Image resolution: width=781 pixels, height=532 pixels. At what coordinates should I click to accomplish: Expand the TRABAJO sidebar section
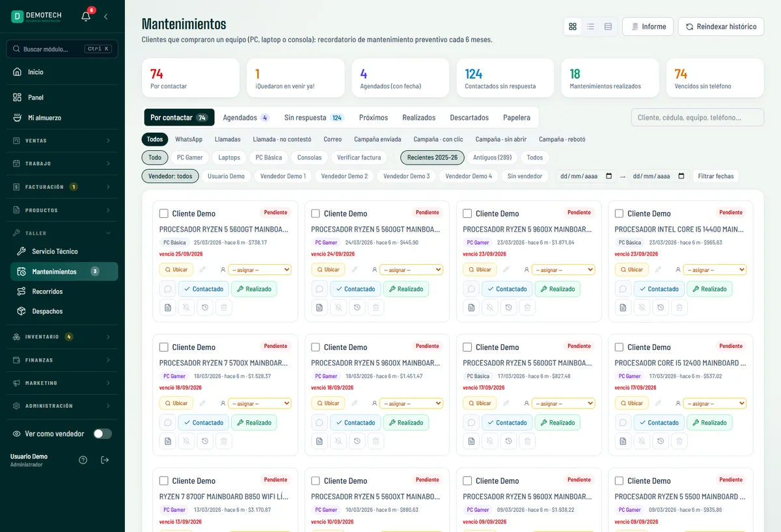pyautogui.click(x=62, y=164)
